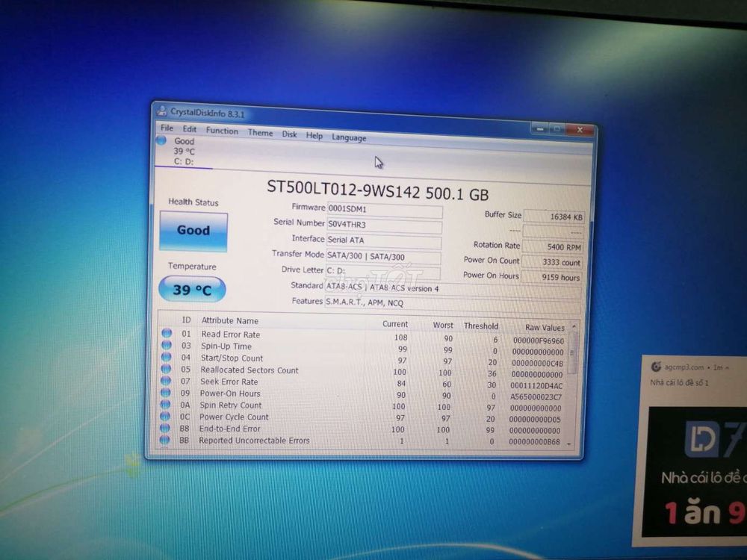Click the notification's Chrome icon

pos(656,367)
